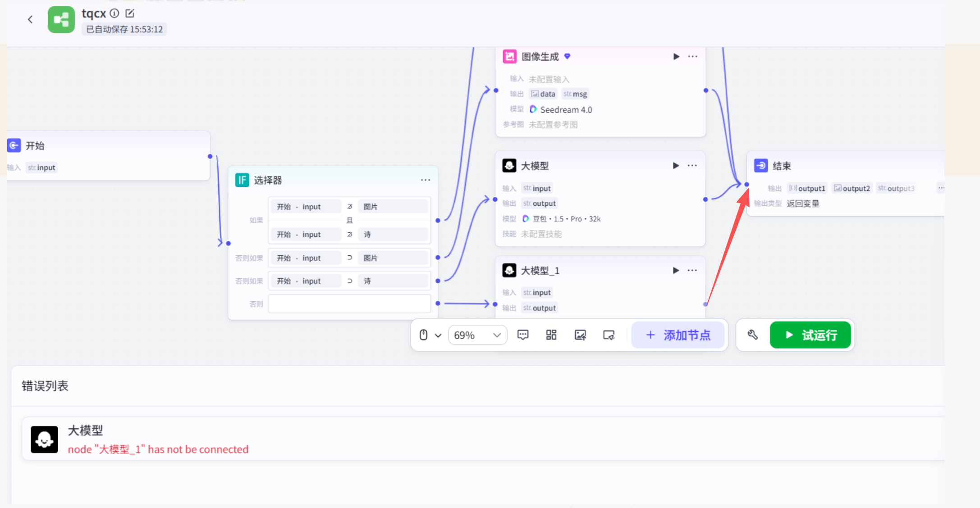Open the 图像生成 node's more options menu
The width and height of the screenshot is (980, 508).
[693, 56]
